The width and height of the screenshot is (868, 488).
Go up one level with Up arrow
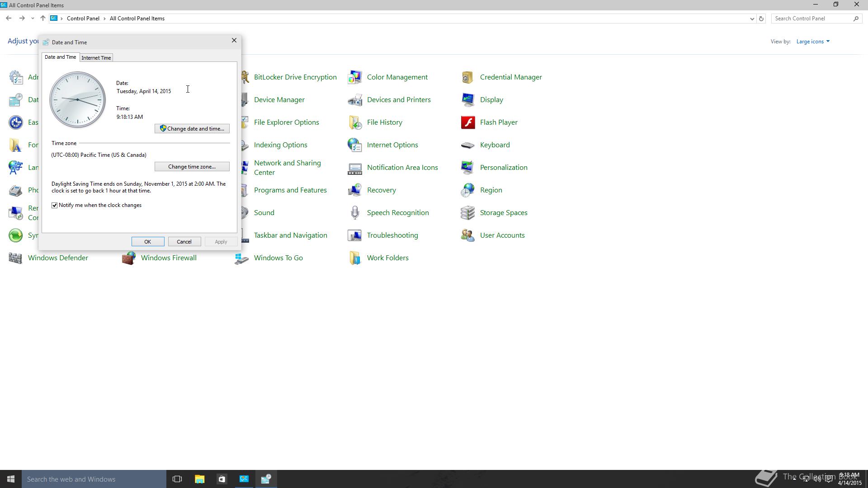pos(43,19)
